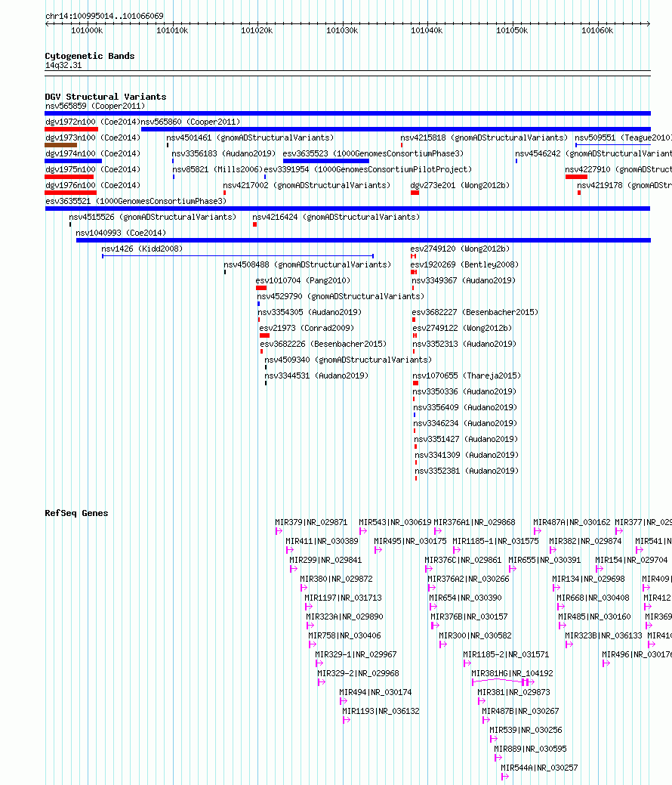
Task: Click the 14q32.31 band label
Action: coord(63,66)
